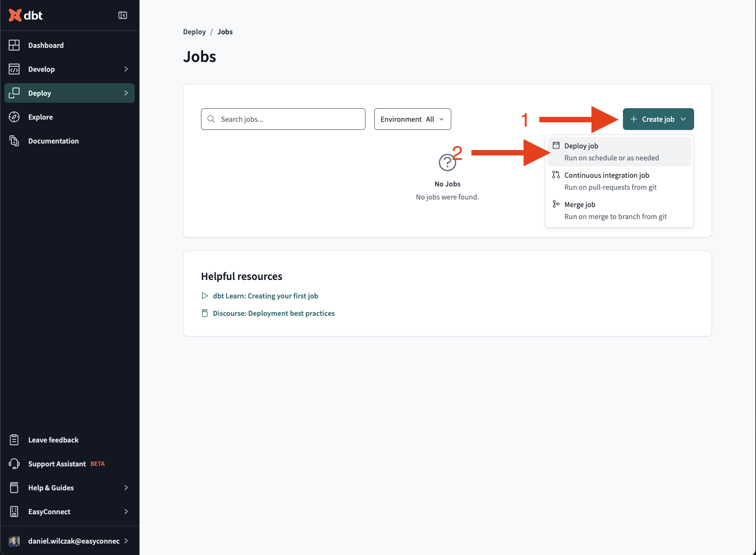The image size is (756, 555).
Task: Click the Help & Guides book icon
Action: click(x=14, y=488)
